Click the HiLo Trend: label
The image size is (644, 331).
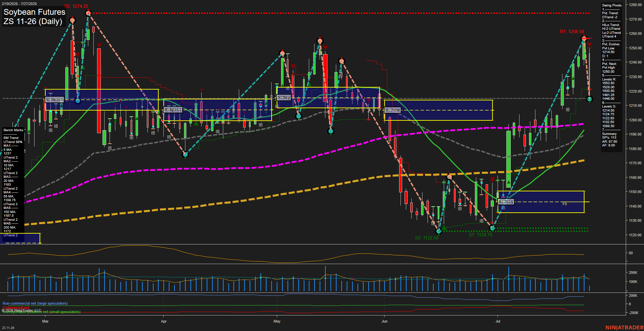tap(611, 25)
